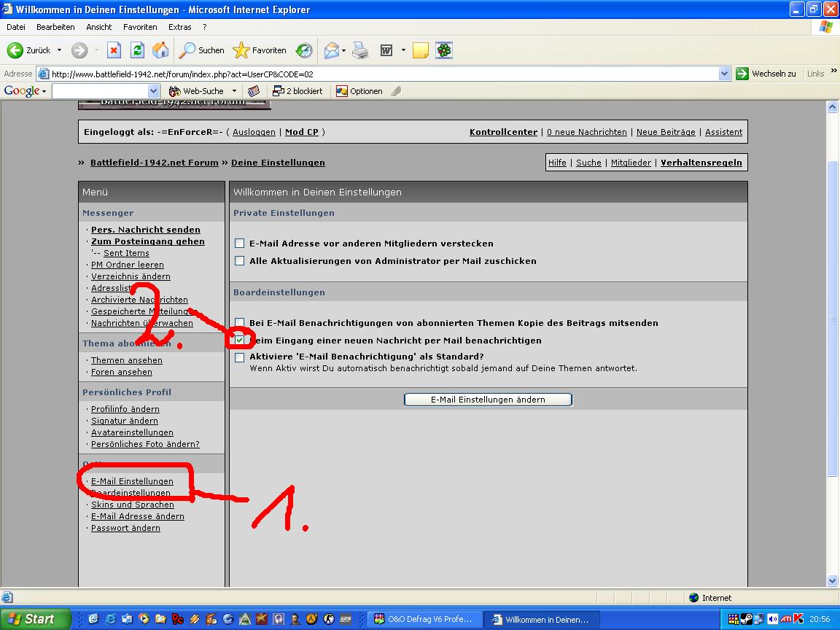
Task: Click the page's vertical scrollbar down arrow
Action: (x=833, y=580)
